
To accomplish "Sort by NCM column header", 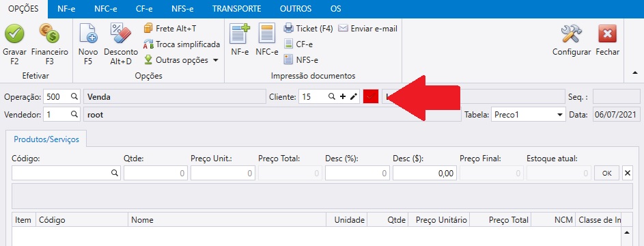I will [553, 220].
